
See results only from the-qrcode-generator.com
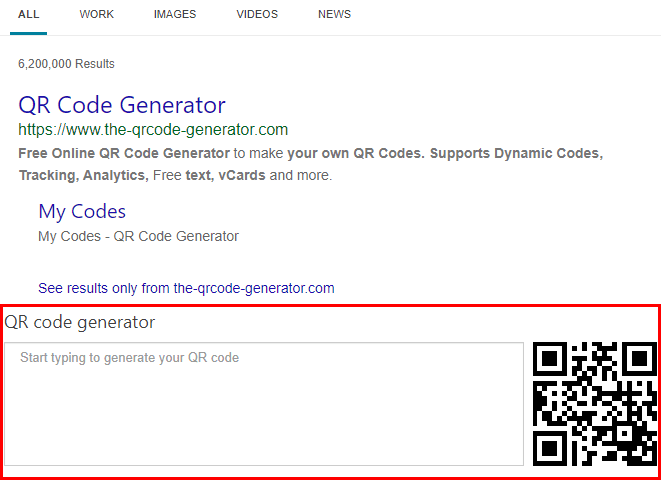[186, 288]
